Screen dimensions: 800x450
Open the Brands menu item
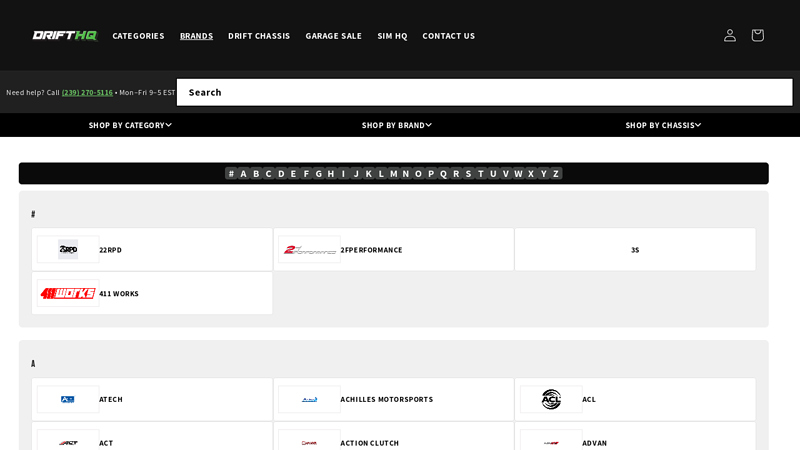point(196,36)
